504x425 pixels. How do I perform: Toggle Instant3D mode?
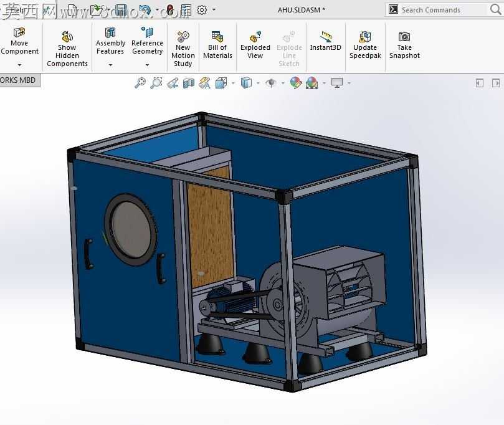326,41
